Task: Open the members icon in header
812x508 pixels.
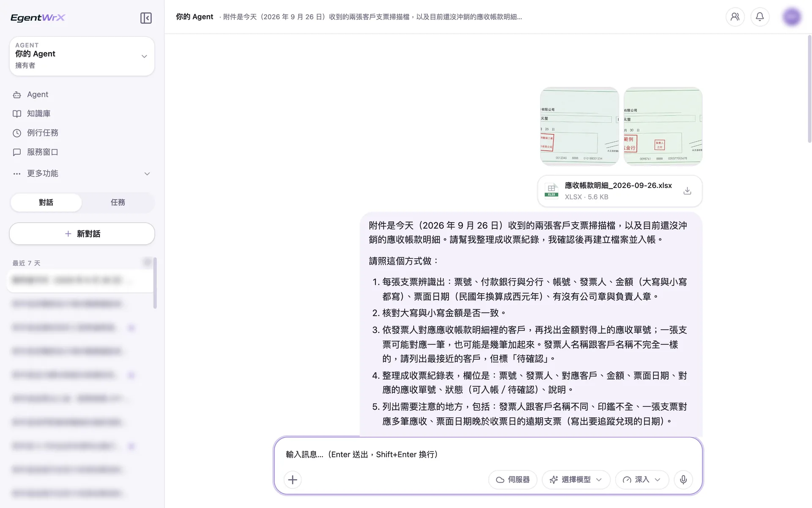Action: click(735, 17)
